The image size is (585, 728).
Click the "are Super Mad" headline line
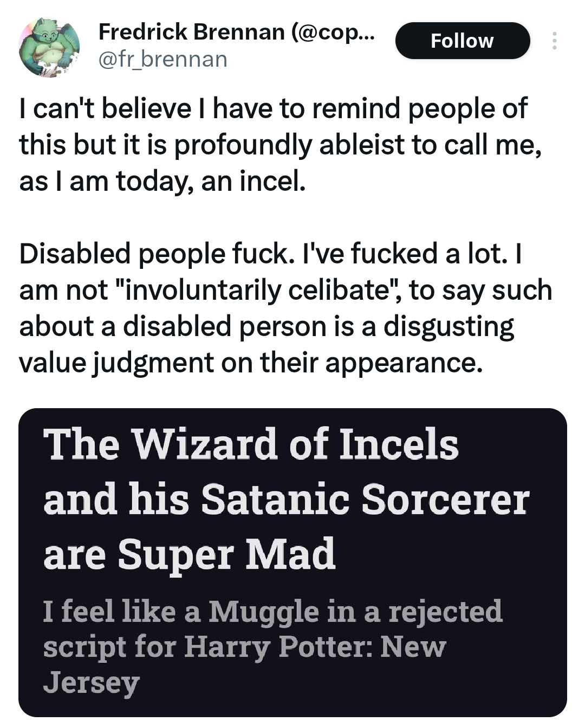point(189,555)
